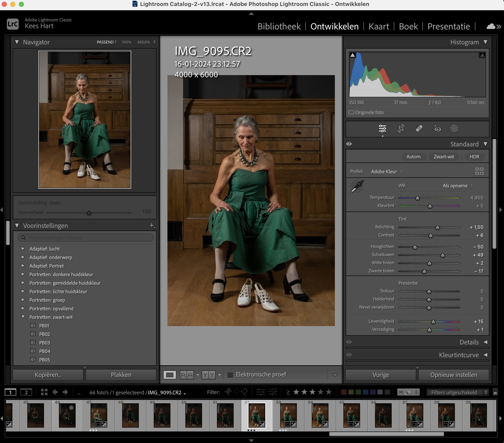Open the Masking tool
504x443 pixels.
(x=454, y=128)
